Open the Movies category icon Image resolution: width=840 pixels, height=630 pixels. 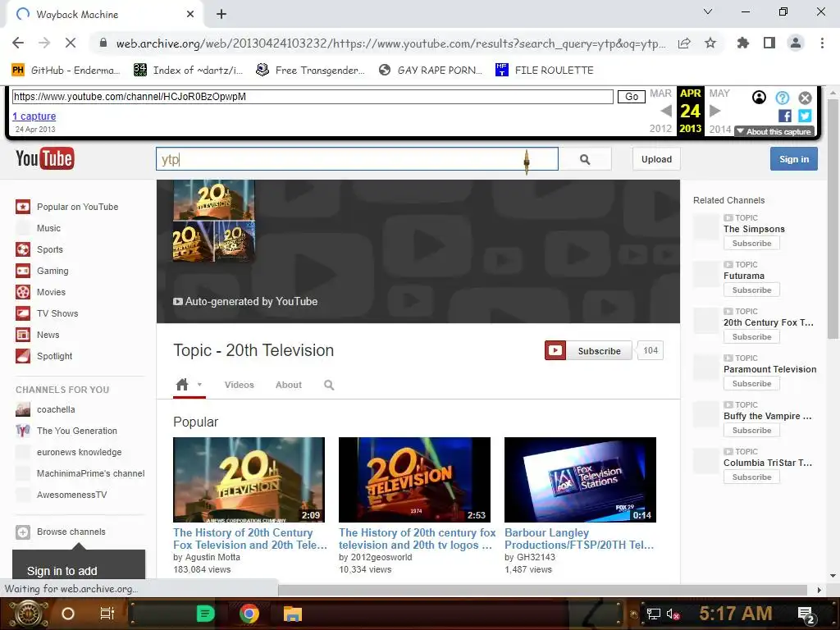23,292
